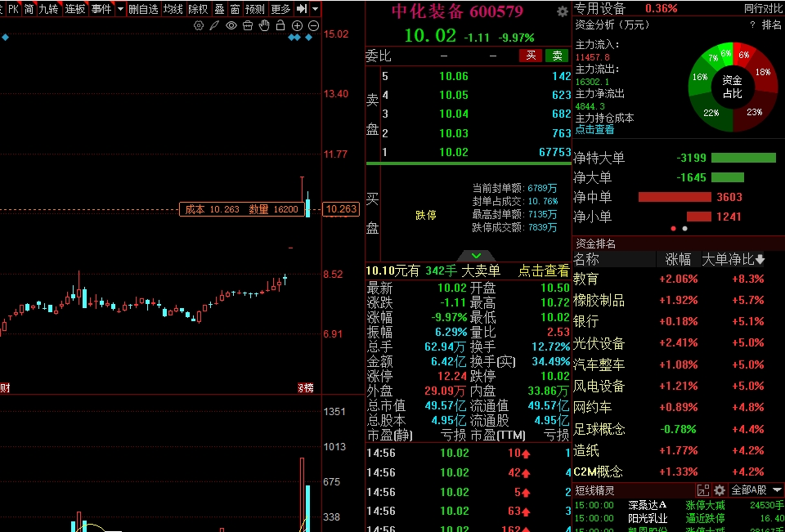Image resolution: width=785 pixels, height=532 pixels.
Task: Open the 全部A股 dropdown
Action: point(756,490)
